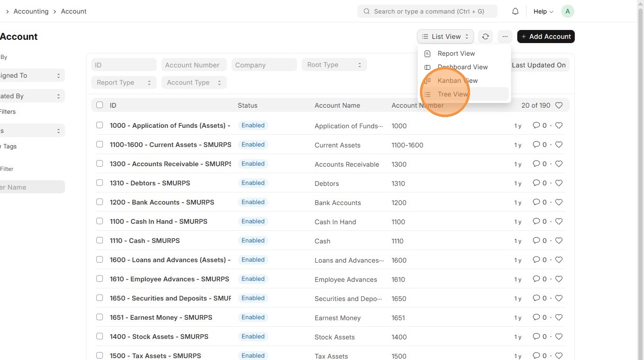Like the 1100 - Cash In Hand row
Image resolution: width=644 pixels, height=360 pixels.
pyautogui.click(x=559, y=221)
